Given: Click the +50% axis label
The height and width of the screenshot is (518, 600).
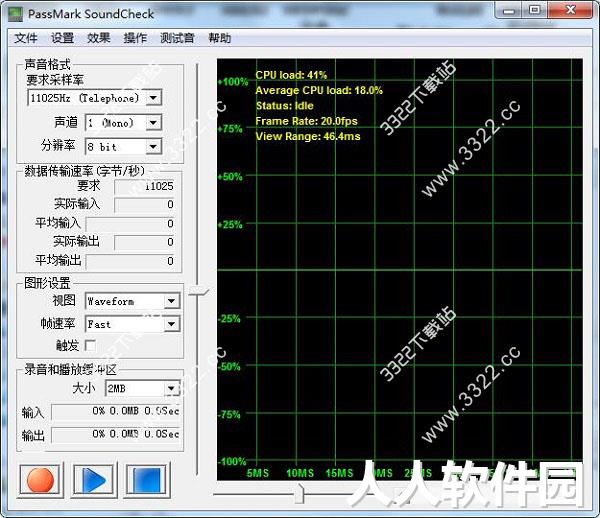Looking at the screenshot, I should (230, 176).
